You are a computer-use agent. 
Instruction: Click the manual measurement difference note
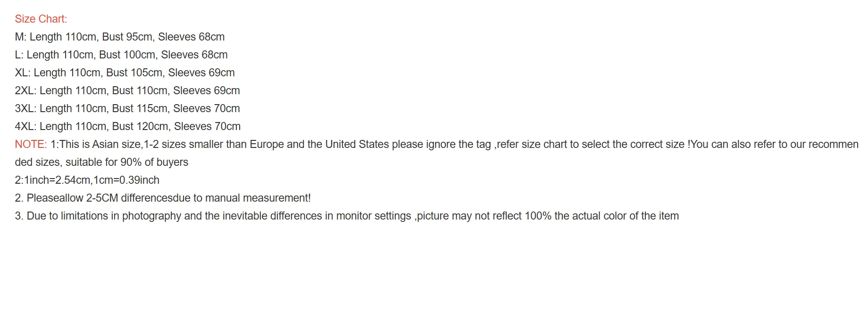[163, 198]
